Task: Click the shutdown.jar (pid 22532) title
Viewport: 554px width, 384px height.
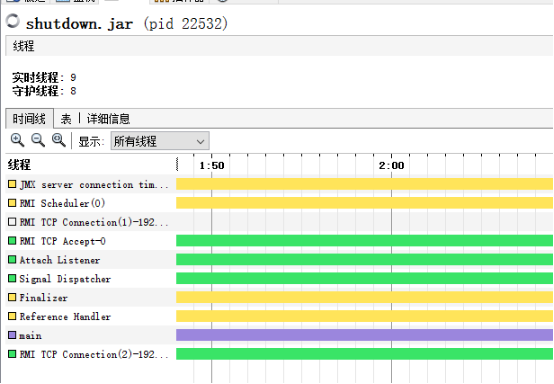Action: (x=127, y=24)
